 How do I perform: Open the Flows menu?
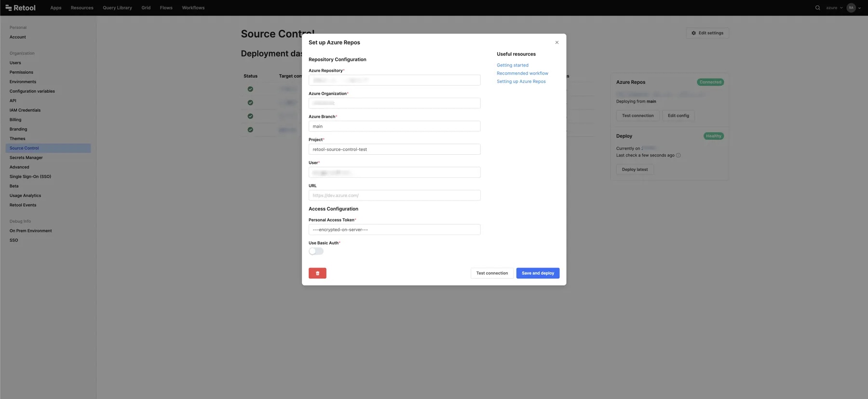tap(166, 8)
